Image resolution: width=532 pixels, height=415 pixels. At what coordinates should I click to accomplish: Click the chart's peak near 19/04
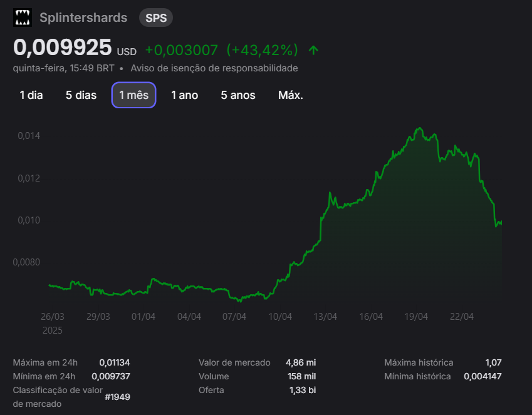(x=420, y=128)
